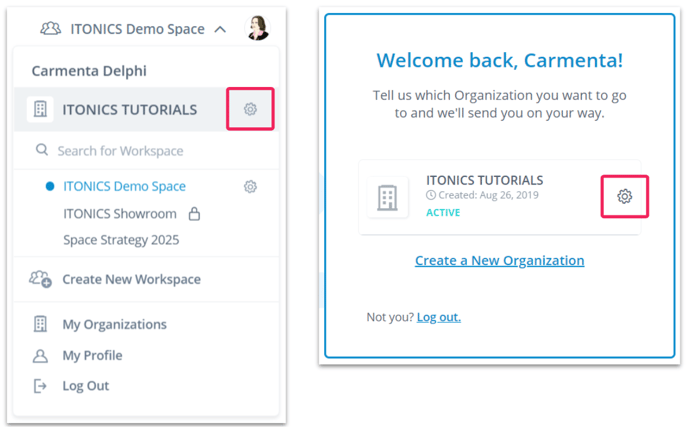Screen dimensions: 688x432
Task: Click the magnifier search icon
Action: [x=42, y=150]
